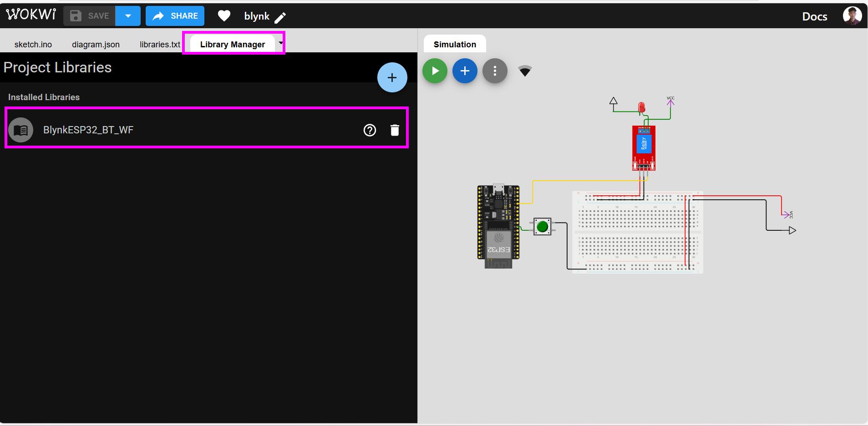The width and height of the screenshot is (868, 426).
Task: Click the book icon next to BlynkESP32_BT_WF
Action: pos(20,130)
